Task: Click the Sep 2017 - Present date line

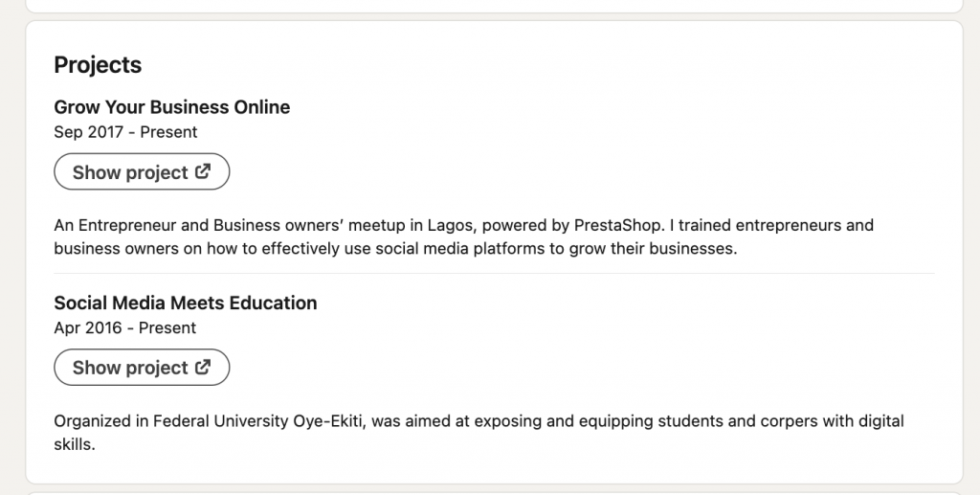Action: click(125, 132)
